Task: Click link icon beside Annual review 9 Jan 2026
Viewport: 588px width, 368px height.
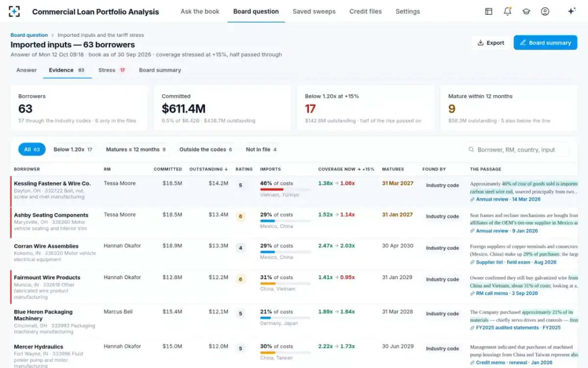Action: [x=472, y=231]
